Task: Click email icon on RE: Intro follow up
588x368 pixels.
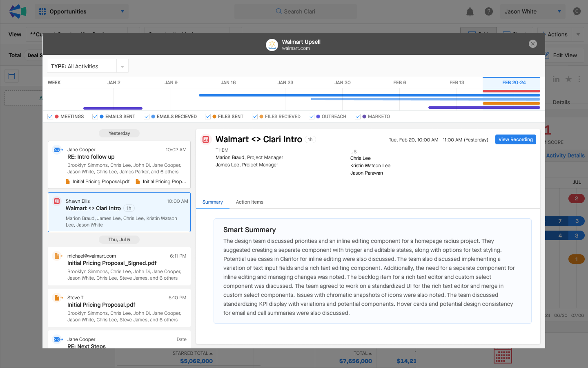Action: pyautogui.click(x=58, y=150)
